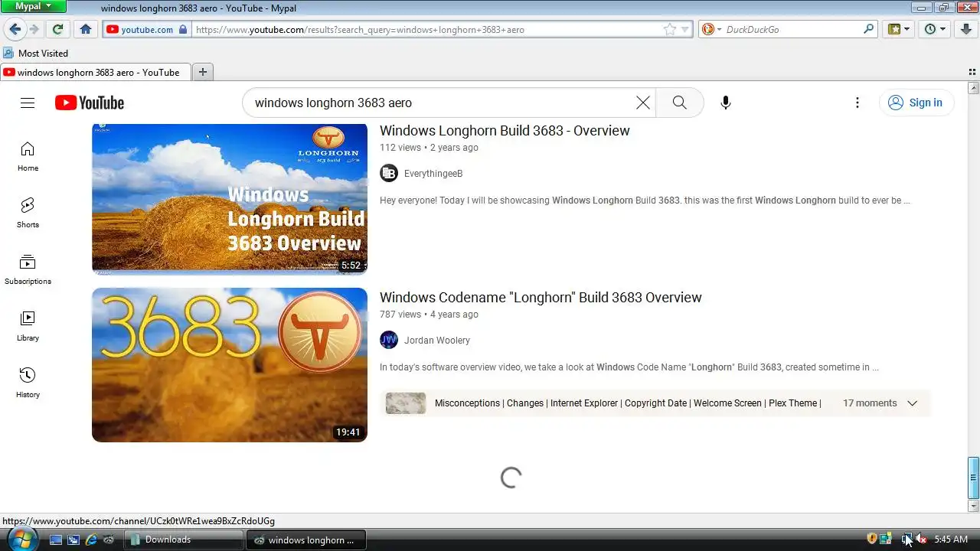Click scrollbar down arrow at page bottom
Viewport: 980px width, 551px height.
pyautogui.click(x=973, y=507)
